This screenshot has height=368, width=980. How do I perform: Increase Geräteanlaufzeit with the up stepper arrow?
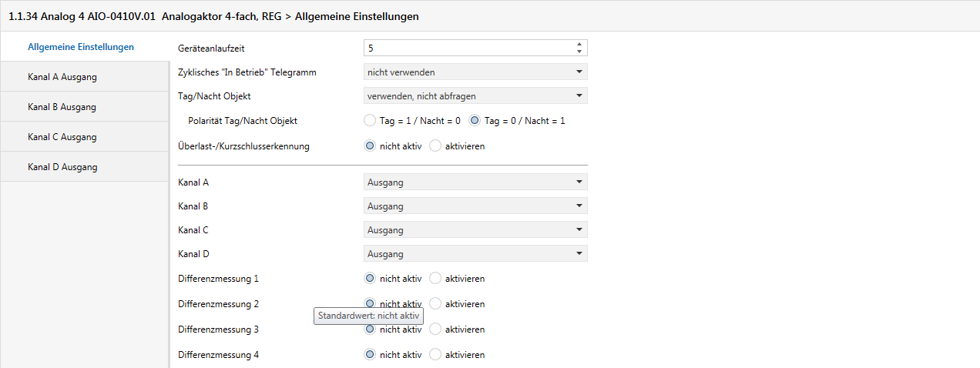[579, 44]
